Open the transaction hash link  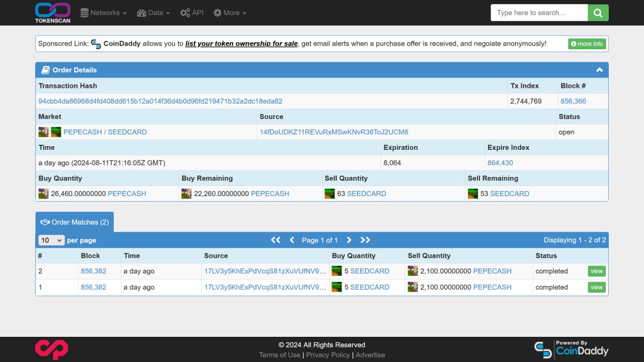coord(160,101)
